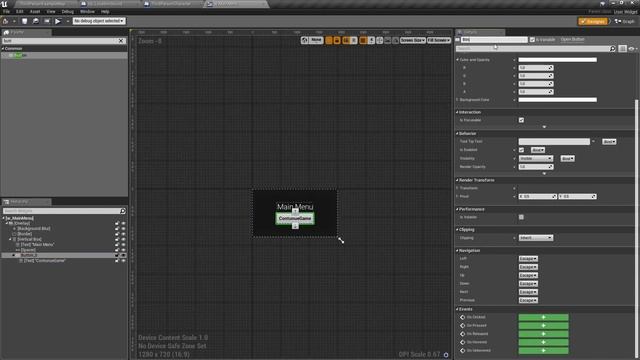This screenshot has height=360, width=640.
Task: Click the Find in Content Browser icon
Action: [x=36, y=21]
